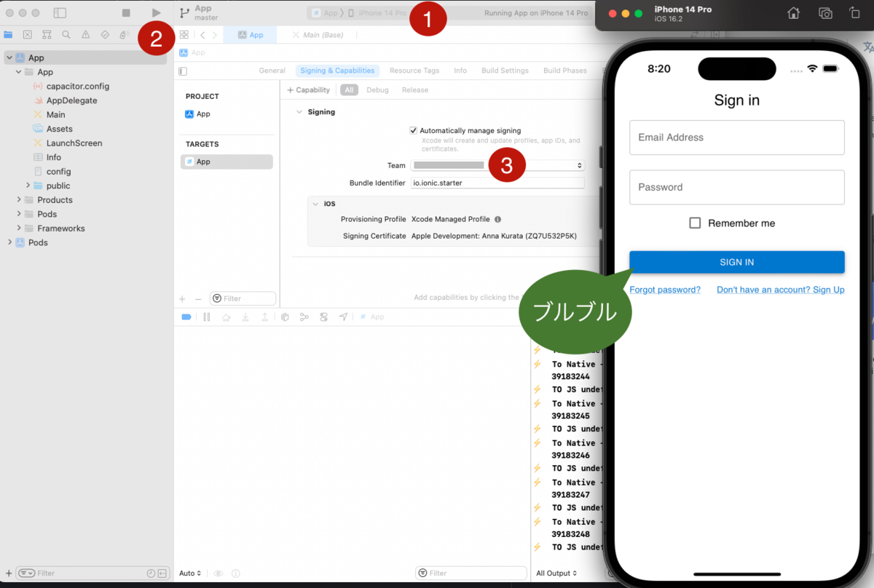Click the breakpoints toggle in debug bar
This screenshot has width=874, height=588.
tap(186, 317)
